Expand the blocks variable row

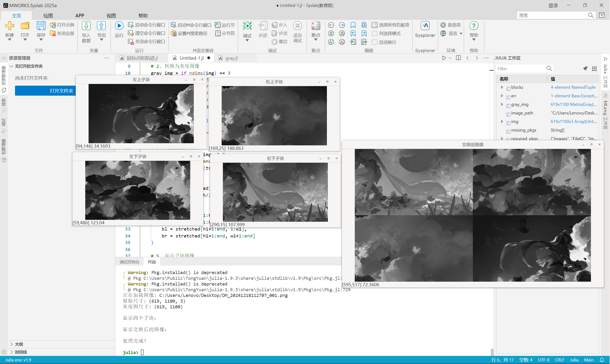[x=502, y=87]
